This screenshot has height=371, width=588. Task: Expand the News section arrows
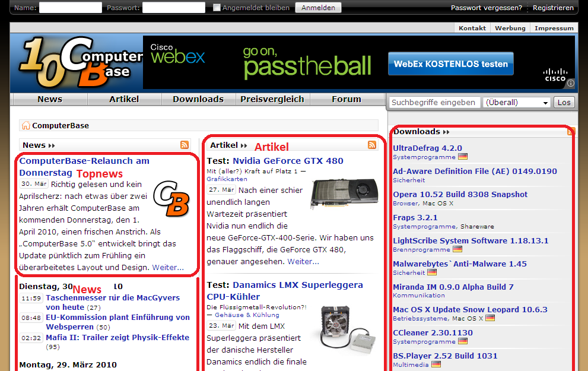[52, 145]
